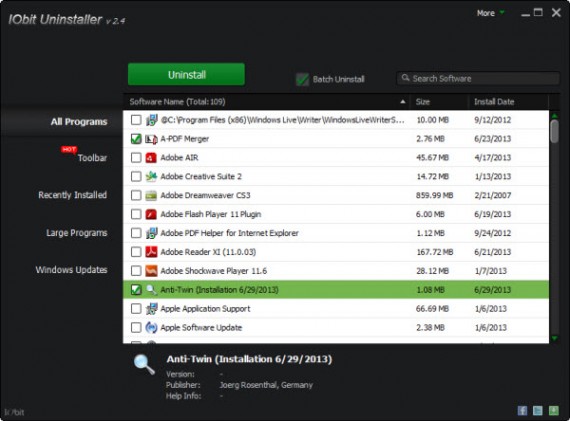The width and height of the screenshot is (570, 421).
Task: Click the Adobe Creative Suite 2 icon
Action: (x=151, y=177)
